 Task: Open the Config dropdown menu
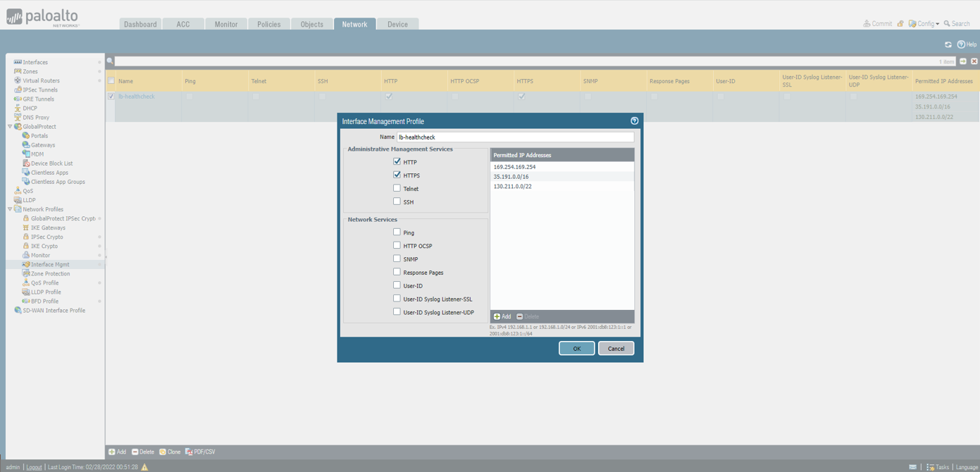[x=924, y=23]
